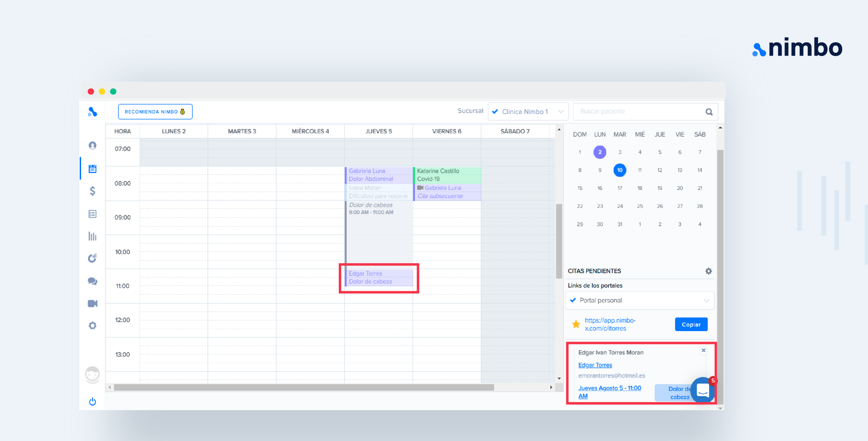Click the Recomienda Nimbo button
The image size is (868, 441).
point(155,112)
